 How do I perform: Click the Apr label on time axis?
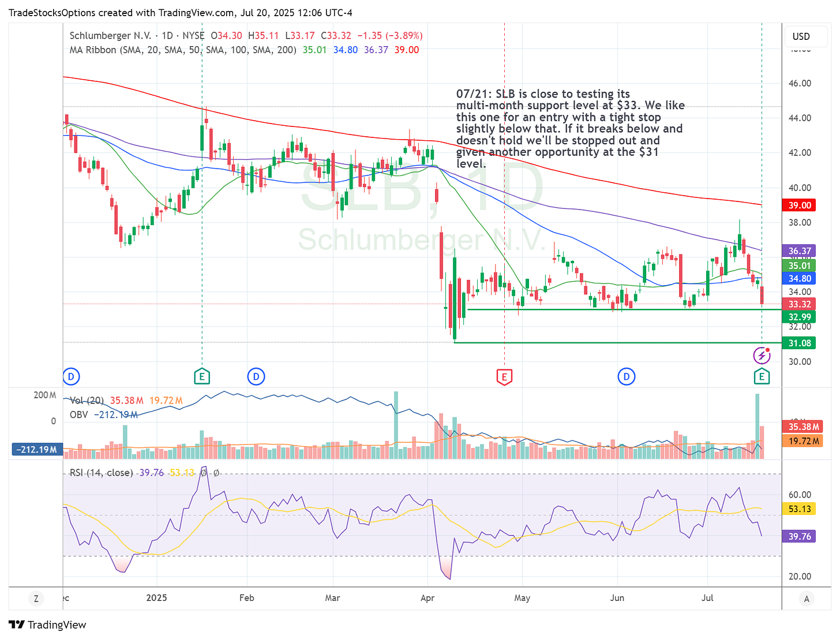click(x=427, y=598)
